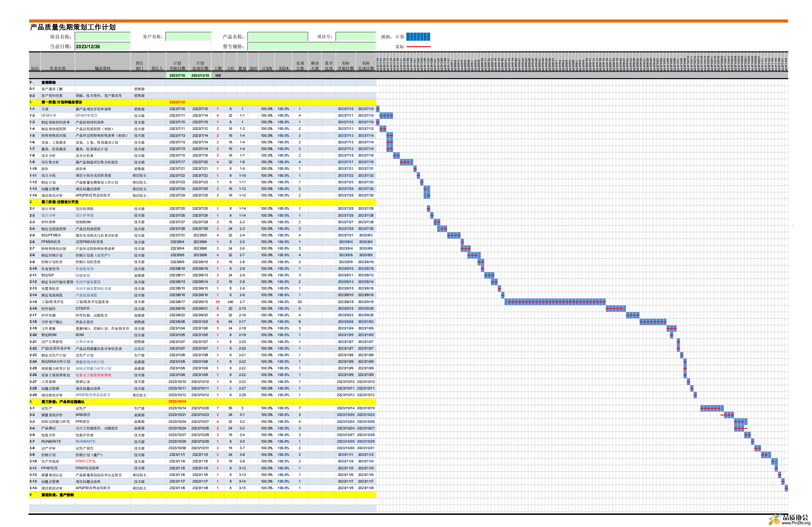
Task: Select the 制定PFMEA task name
Action: [x=51, y=235]
